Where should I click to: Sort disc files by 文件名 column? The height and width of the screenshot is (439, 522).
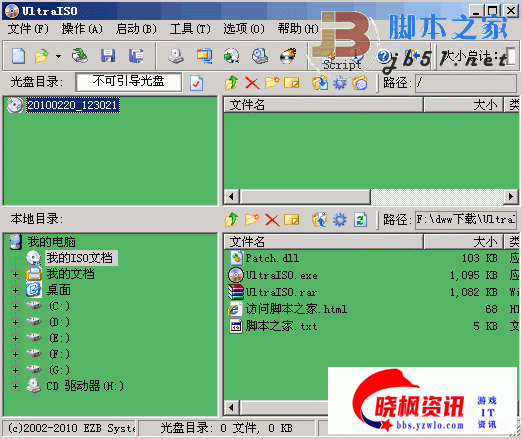323,105
